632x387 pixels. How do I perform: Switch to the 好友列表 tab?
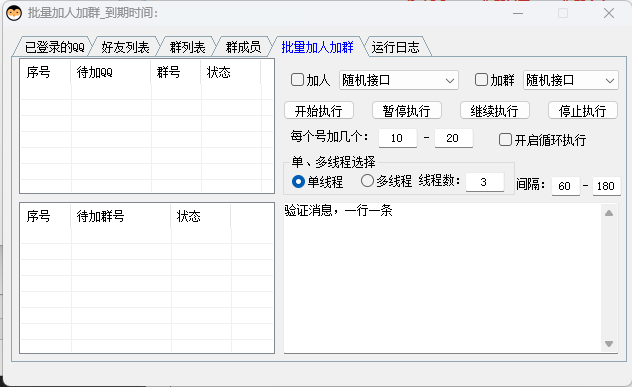pyautogui.click(x=125, y=47)
